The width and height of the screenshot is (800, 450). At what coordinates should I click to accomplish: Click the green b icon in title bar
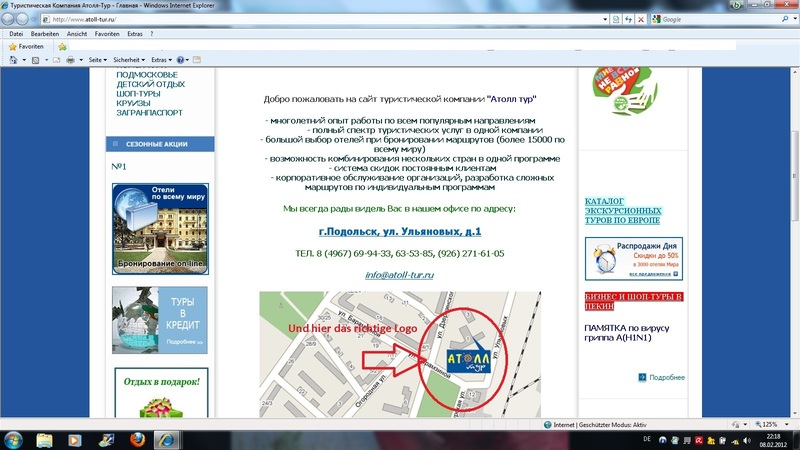point(736,5)
